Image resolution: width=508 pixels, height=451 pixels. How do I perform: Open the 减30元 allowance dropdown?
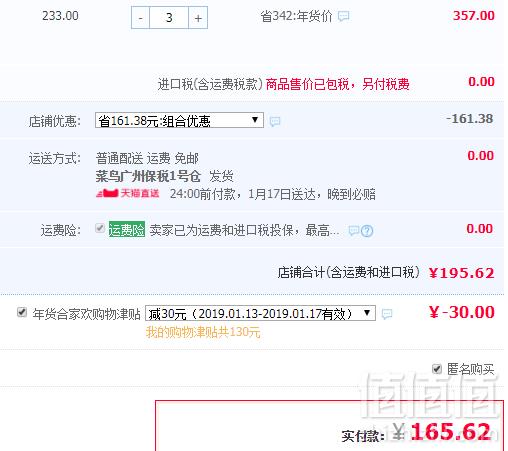[x=260, y=313]
